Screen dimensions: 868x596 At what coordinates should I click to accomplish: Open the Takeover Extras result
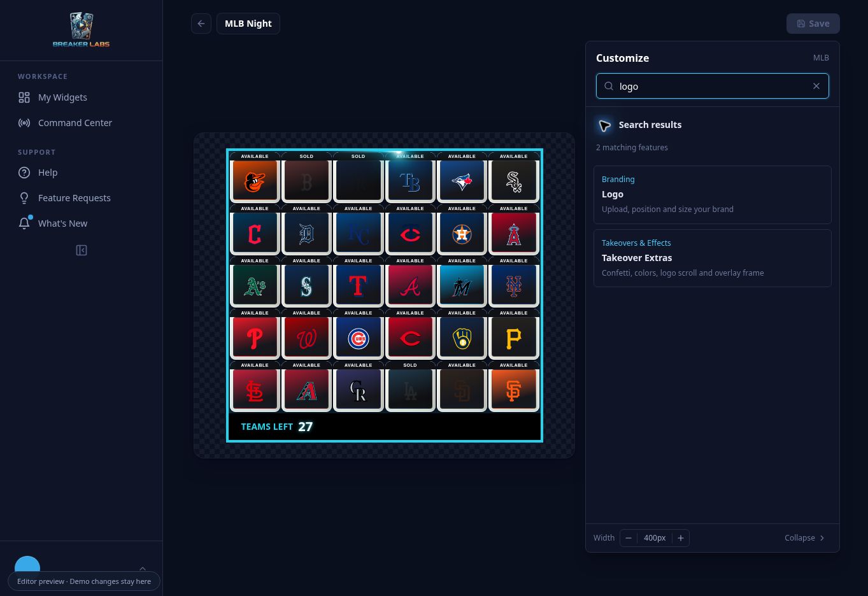(x=712, y=259)
